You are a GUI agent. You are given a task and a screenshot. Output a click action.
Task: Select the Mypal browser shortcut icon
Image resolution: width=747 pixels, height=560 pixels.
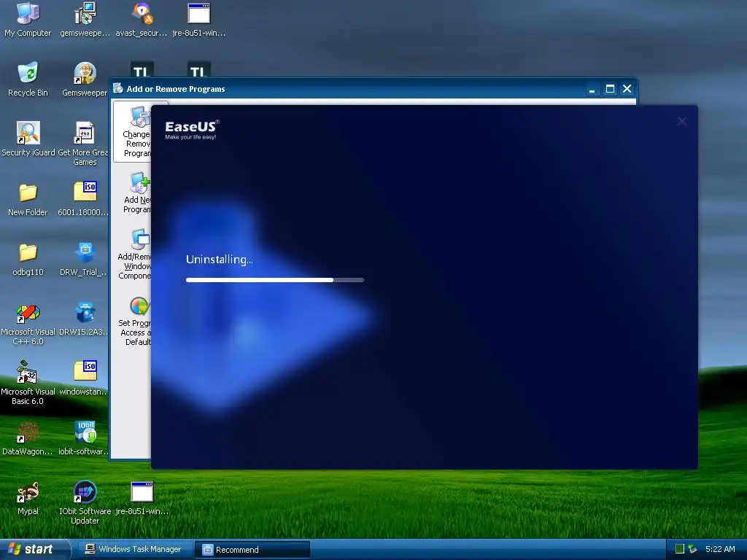(x=28, y=499)
